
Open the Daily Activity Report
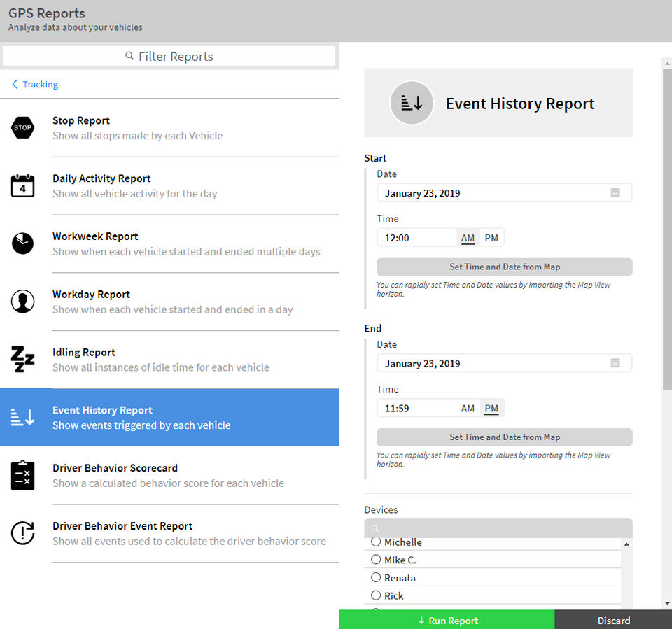coord(169,185)
